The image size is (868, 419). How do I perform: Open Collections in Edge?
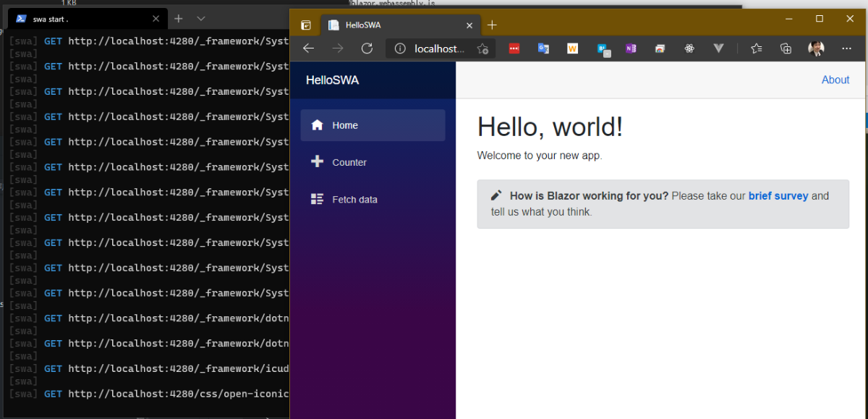tap(786, 48)
